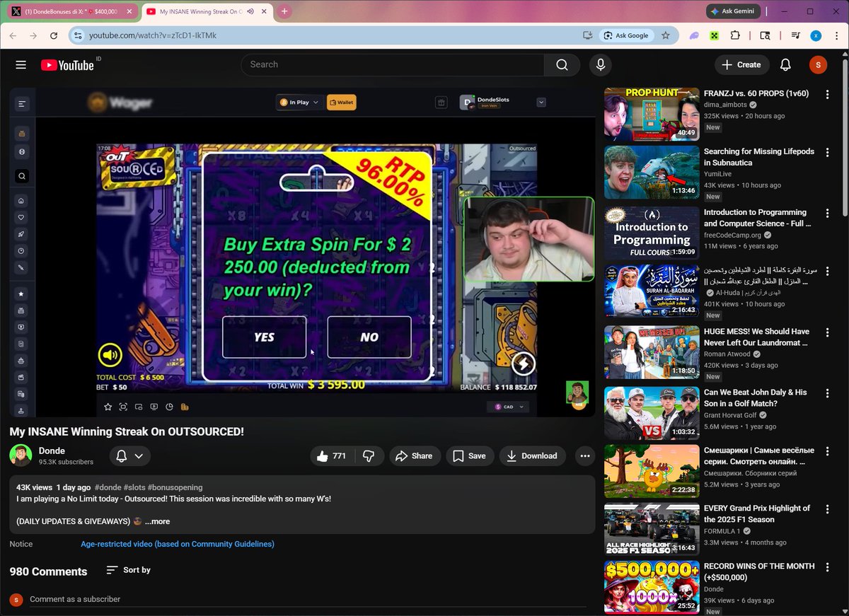Open the media controls icon in toolbar

pyautogui.click(x=796, y=35)
